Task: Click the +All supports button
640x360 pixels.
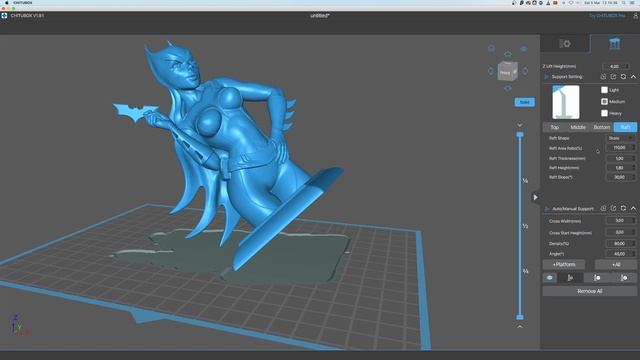Action: tap(616, 264)
